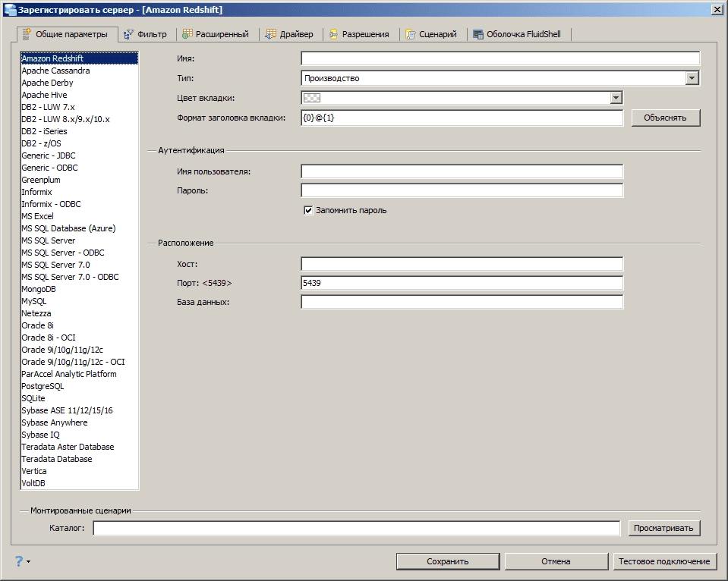This screenshot has height=581, width=728.
Task: Select Greenplum in the list
Action: pyautogui.click(x=80, y=180)
